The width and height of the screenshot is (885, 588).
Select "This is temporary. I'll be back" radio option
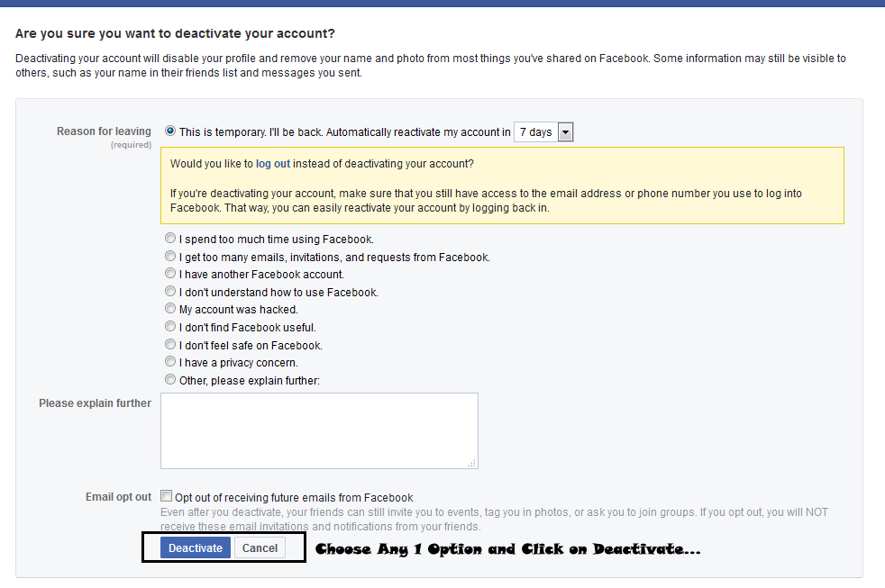pos(170,131)
